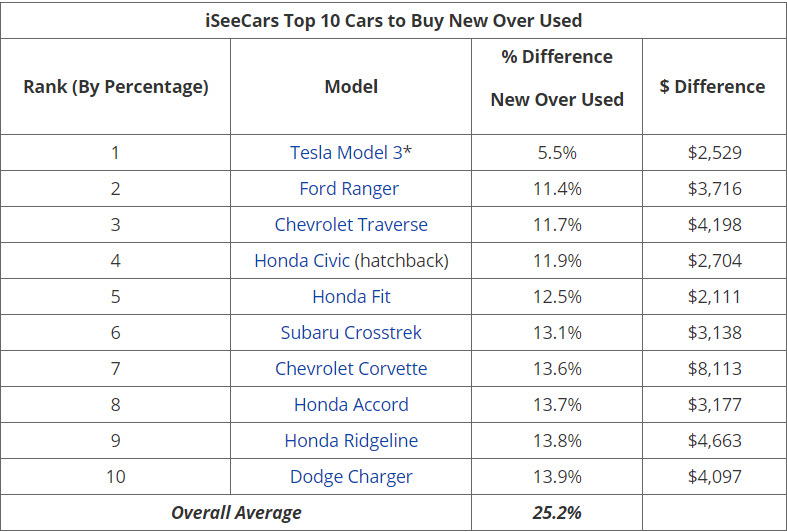Open the Honda Accord link
The width and height of the screenshot is (787, 532).
tap(351, 405)
